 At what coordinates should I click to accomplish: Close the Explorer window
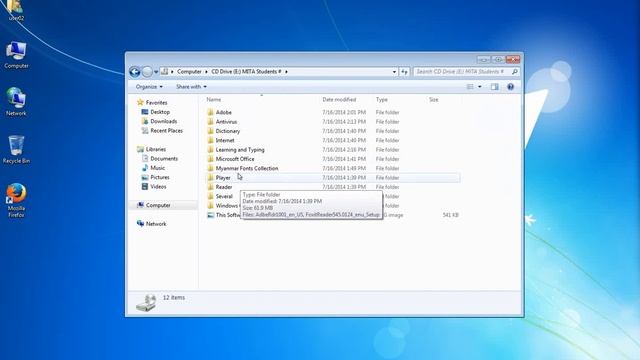pyautogui.click(x=513, y=60)
